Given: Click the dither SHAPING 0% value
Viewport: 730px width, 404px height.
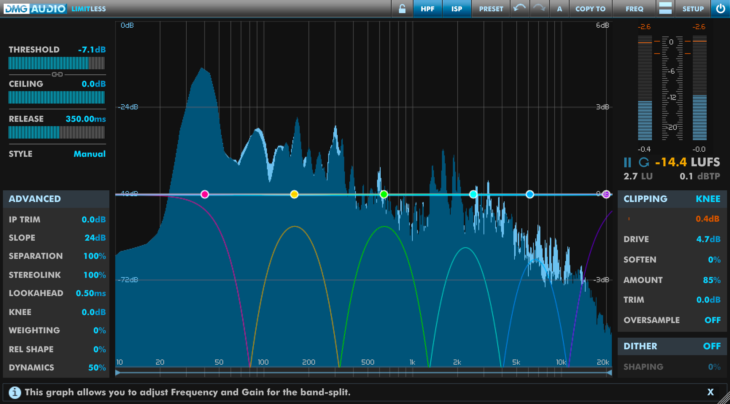Looking at the screenshot, I should point(714,367).
